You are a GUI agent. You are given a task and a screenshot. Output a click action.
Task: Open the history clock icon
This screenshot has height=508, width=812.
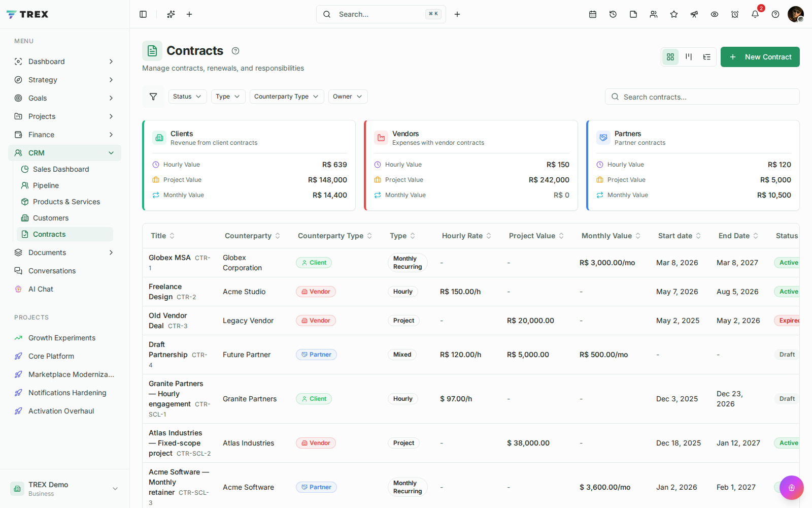click(613, 14)
